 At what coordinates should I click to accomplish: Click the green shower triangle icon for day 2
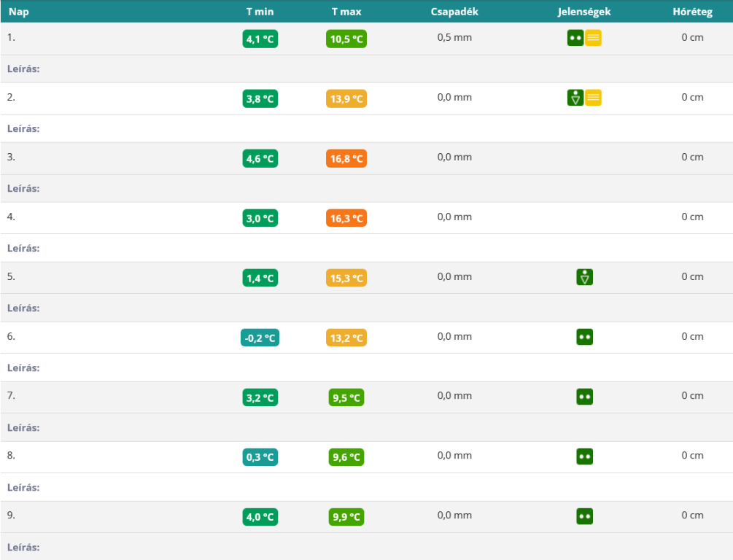[x=575, y=98]
